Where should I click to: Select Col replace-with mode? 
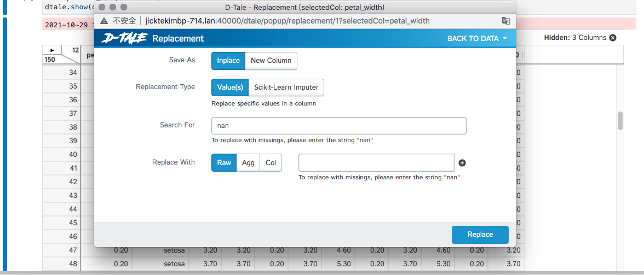[271, 163]
